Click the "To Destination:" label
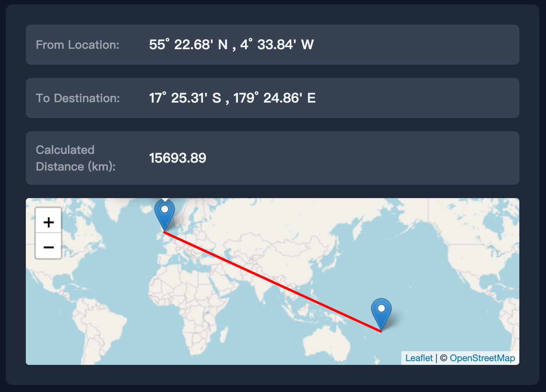The image size is (546, 392). pyautogui.click(x=78, y=98)
